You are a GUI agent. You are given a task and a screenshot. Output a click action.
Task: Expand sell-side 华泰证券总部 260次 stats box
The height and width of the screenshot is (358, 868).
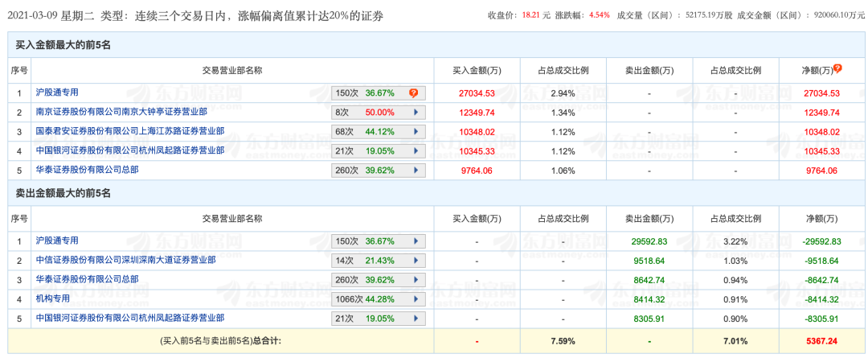(x=416, y=280)
